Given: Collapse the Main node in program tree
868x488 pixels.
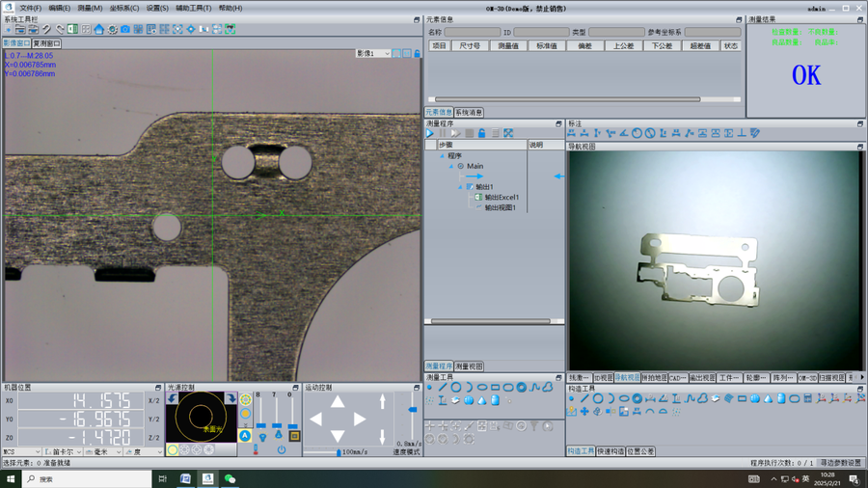Looking at the screenshot, I should (450, 166).
